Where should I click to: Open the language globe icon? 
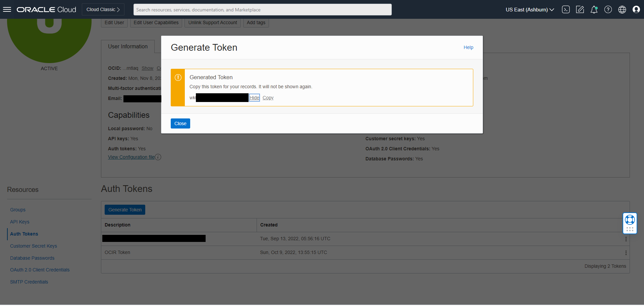pyautogui.click(x=622, y=9)
